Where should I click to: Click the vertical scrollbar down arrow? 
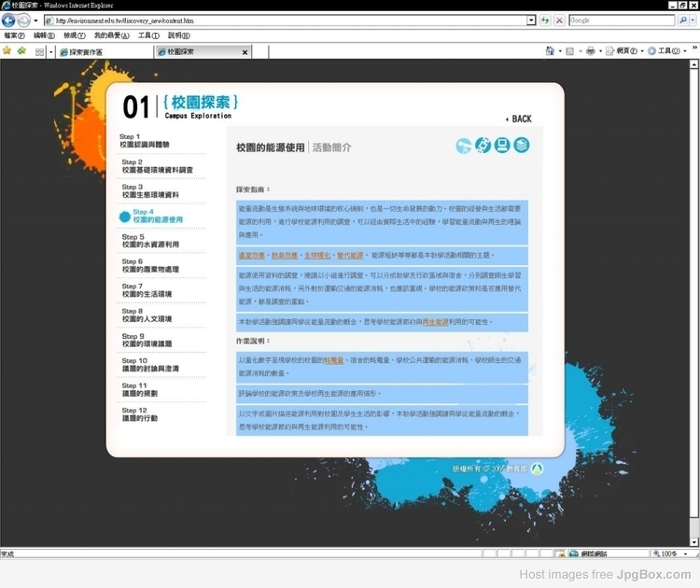[694, 541]
